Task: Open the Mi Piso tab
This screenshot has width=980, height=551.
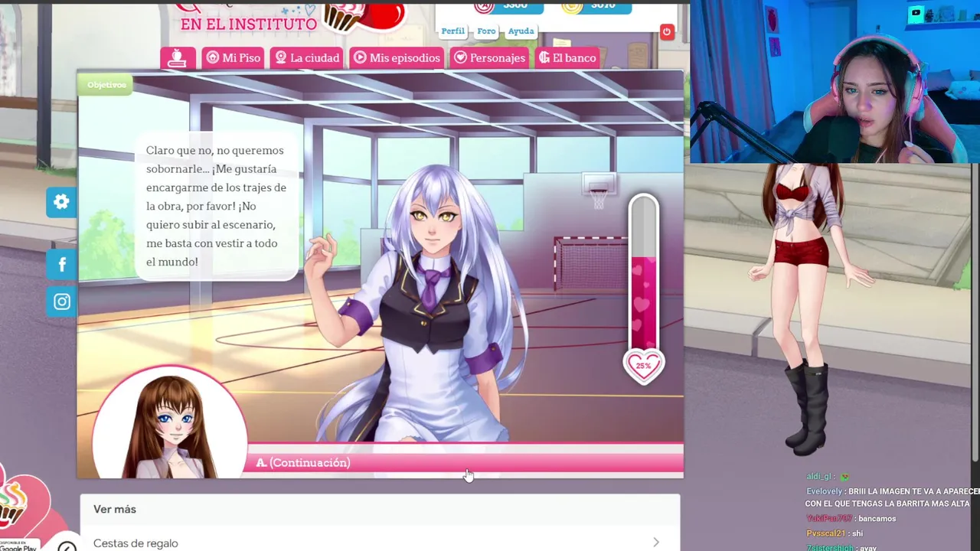Action: coord(234,58)
